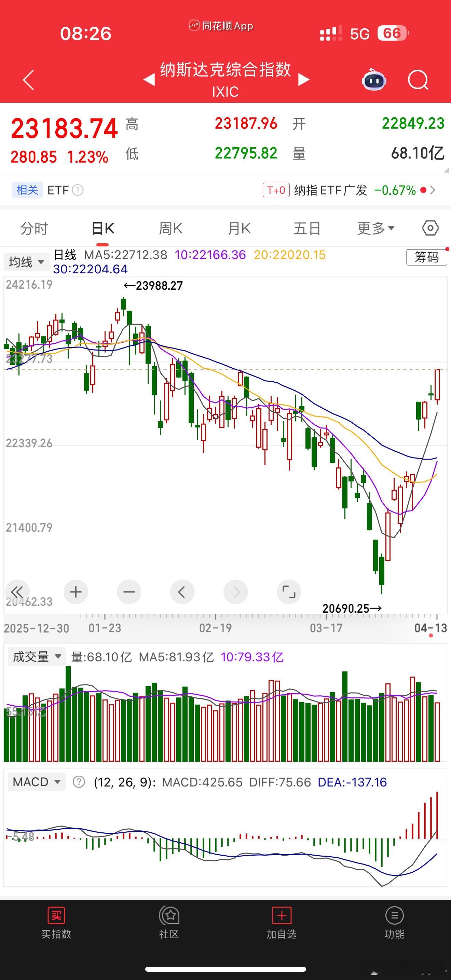Viewport: 451px width, 980px height.
Task: Open 纳指ETF广发 related fund
Action: [x=330, y=190]
